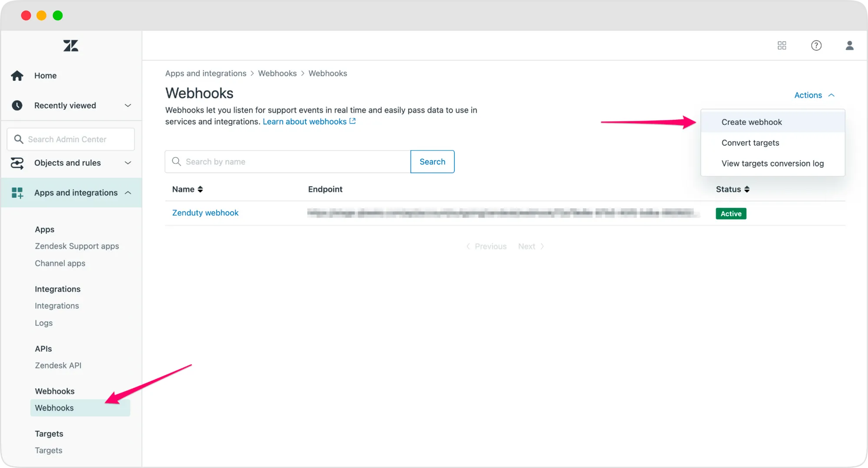Close the Actions dropdown menu
Image resolution: width=868 pixels, height=468 pixels.
[814, 95]
